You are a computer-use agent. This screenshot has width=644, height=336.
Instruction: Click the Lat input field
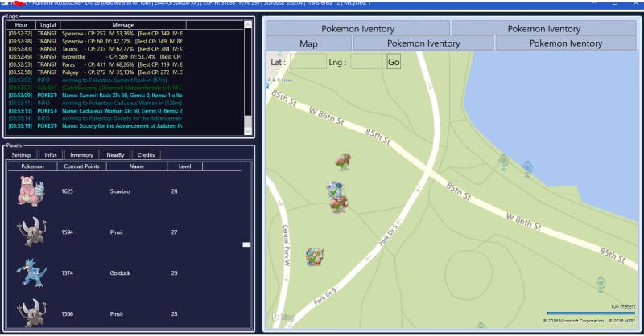tap(307, 62)
